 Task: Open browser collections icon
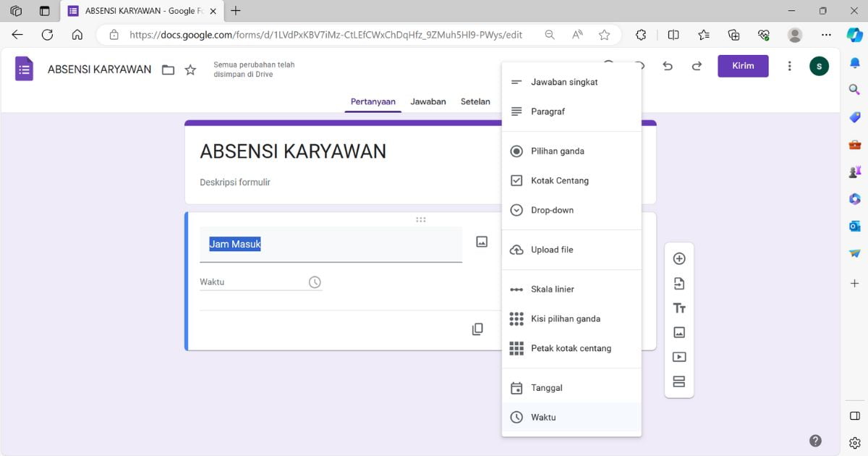[733, 35]
